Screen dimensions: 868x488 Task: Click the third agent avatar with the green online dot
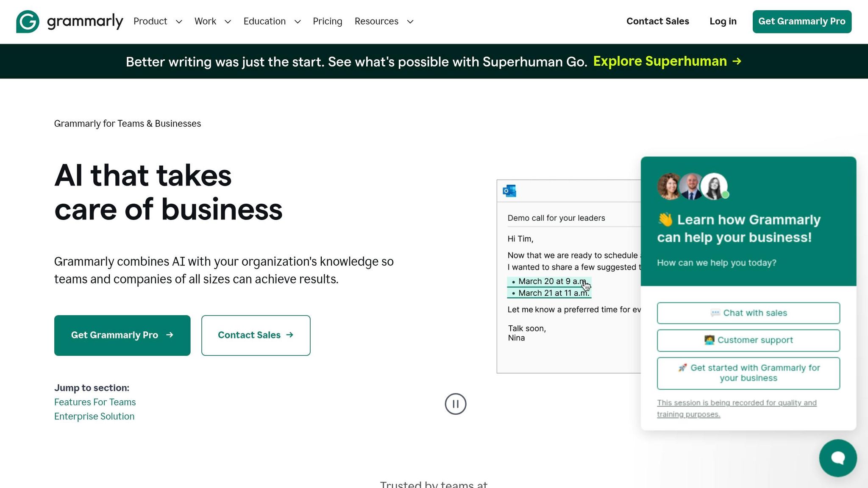click(714, 186)
